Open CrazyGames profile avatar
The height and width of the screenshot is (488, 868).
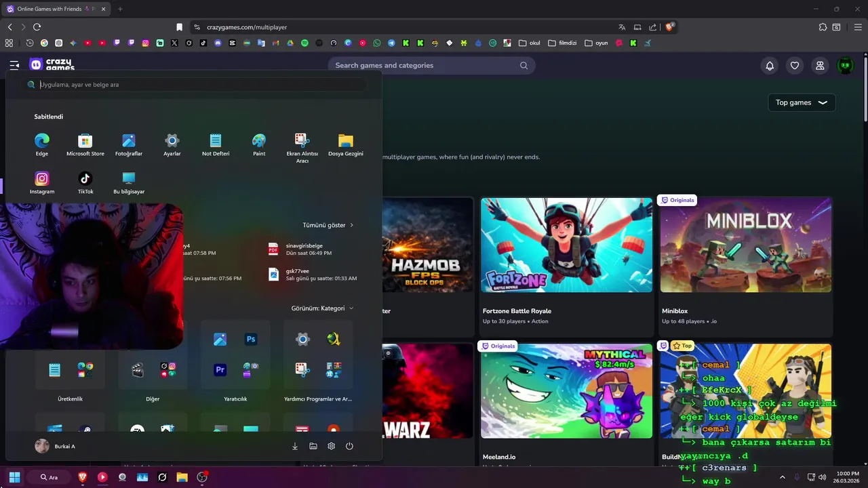pyautogui.click(x=845, y=66)
